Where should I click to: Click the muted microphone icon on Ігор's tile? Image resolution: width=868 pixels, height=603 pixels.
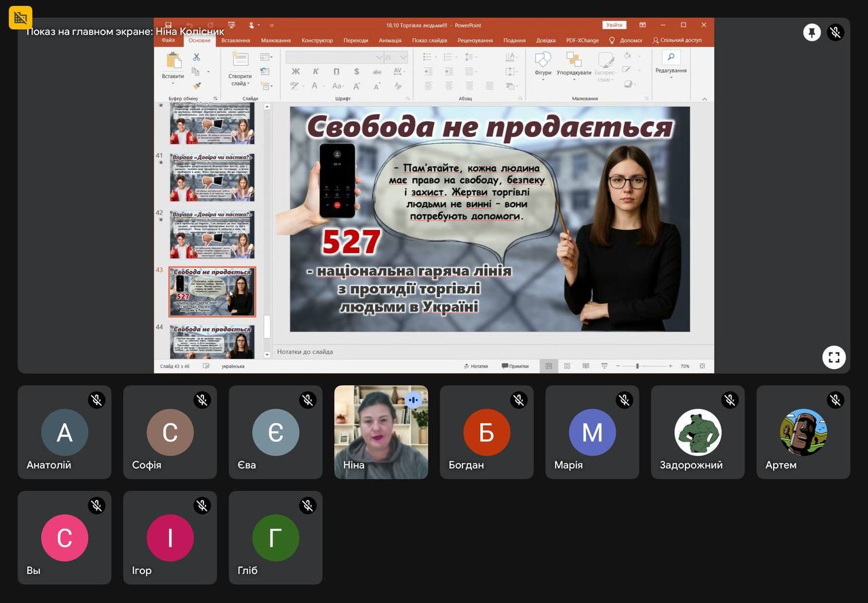(202, 505)
